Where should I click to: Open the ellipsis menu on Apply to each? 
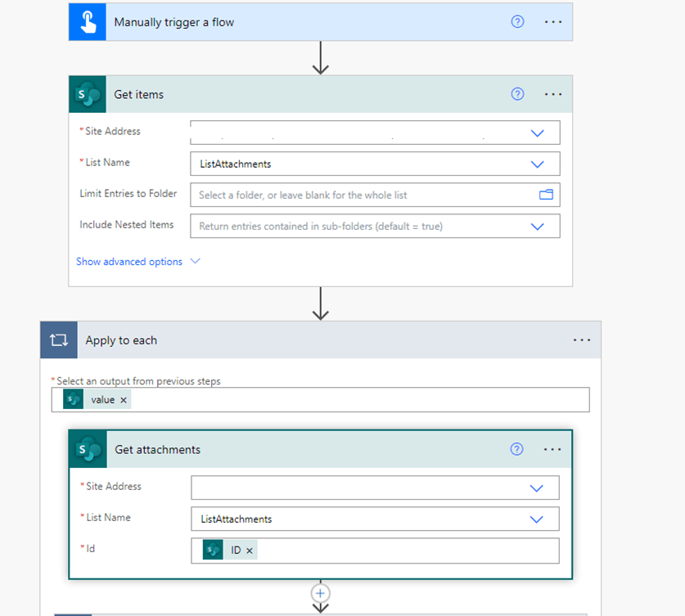click(582, 340)
